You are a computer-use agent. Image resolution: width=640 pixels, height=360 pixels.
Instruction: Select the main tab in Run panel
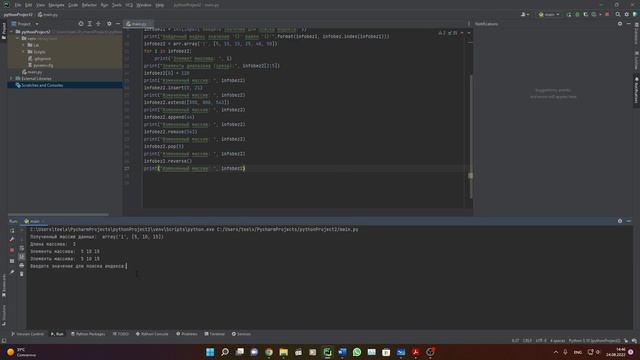pyautogui.click(x=34, y=221)
